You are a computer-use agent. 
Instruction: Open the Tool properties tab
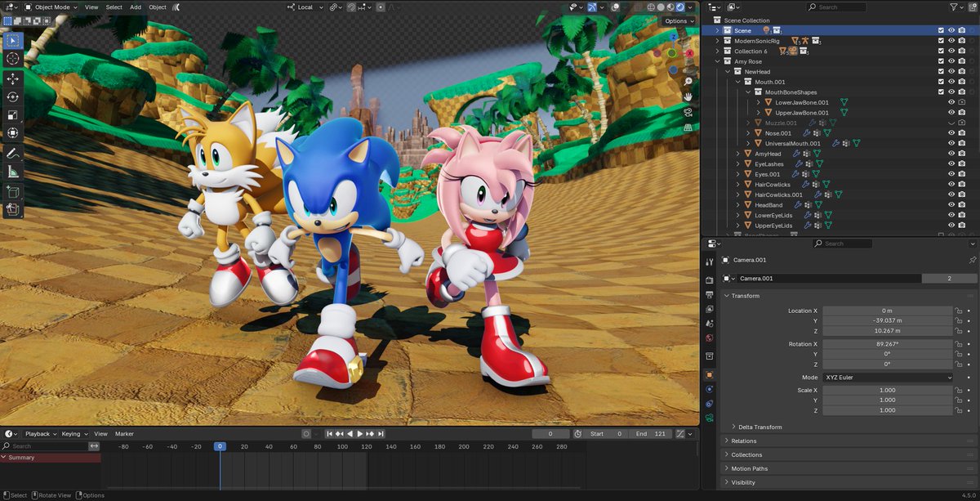click(x=709, y=262)
